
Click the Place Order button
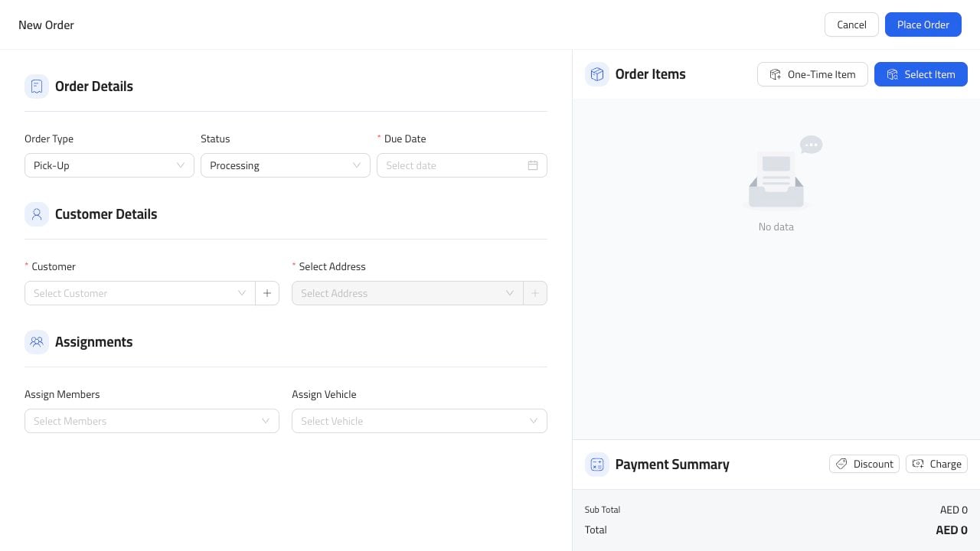[923, 24]
